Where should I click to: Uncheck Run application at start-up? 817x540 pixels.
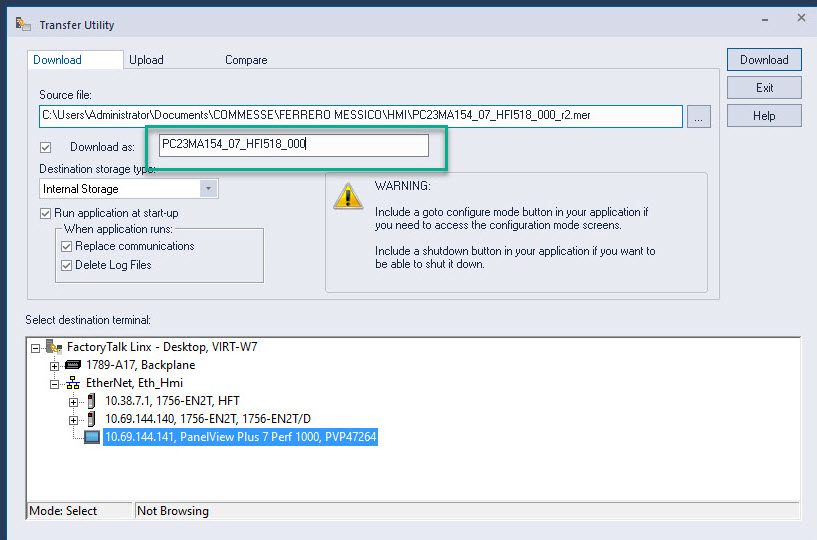click(46, 213)
